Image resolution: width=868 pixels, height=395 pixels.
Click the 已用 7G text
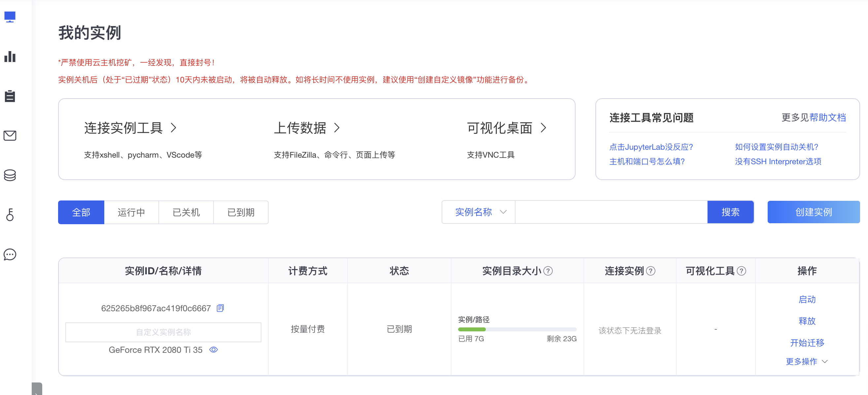471,339
